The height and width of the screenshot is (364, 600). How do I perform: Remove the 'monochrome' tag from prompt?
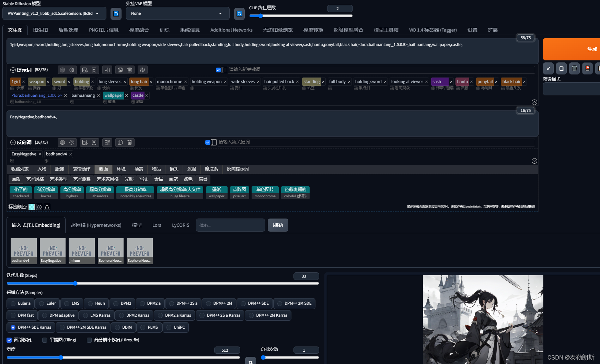click(x=186, y=82)
